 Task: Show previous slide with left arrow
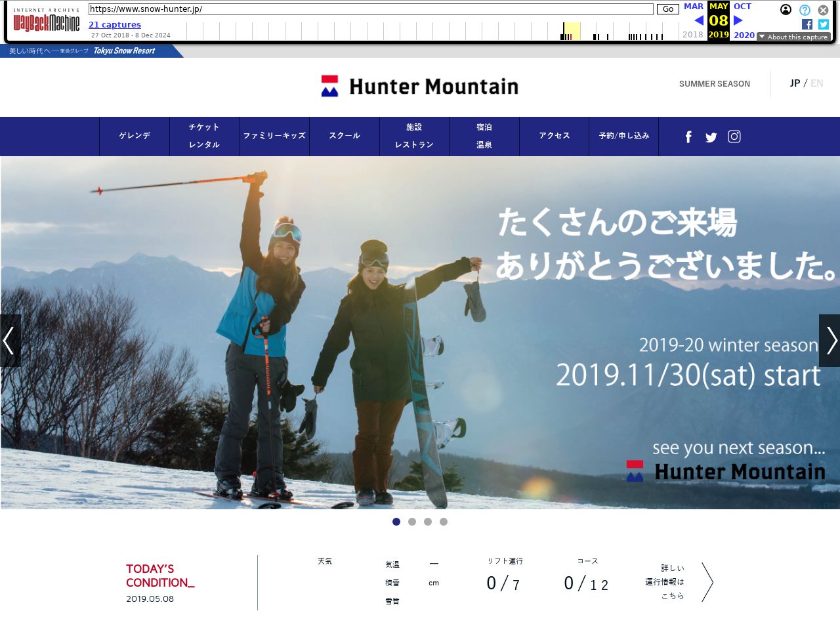pos(9,341)
